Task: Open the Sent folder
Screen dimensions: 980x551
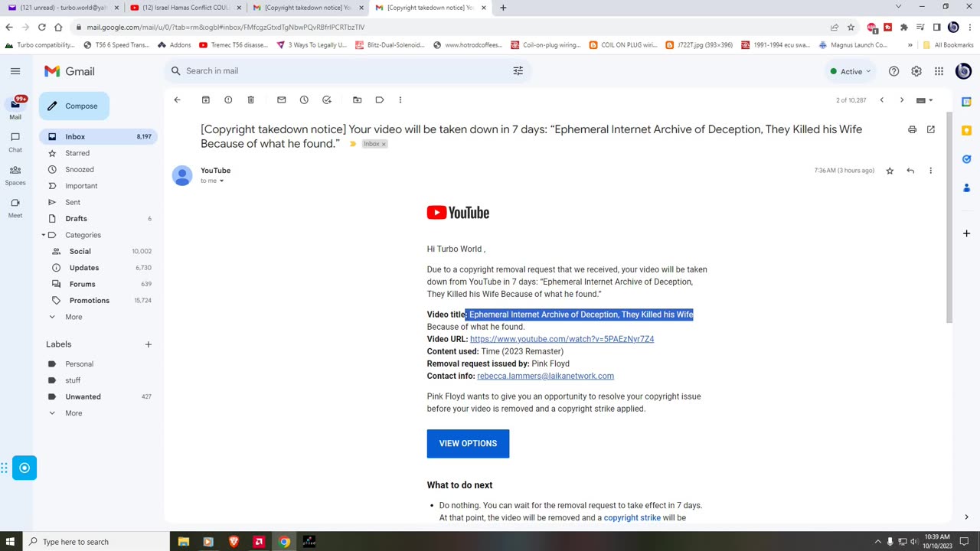Action: point(98,203)
